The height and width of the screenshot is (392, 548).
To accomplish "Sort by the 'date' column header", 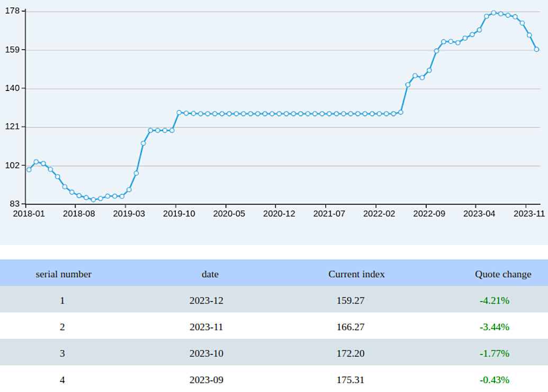I will pyautogui.click(x=210, y=274).
